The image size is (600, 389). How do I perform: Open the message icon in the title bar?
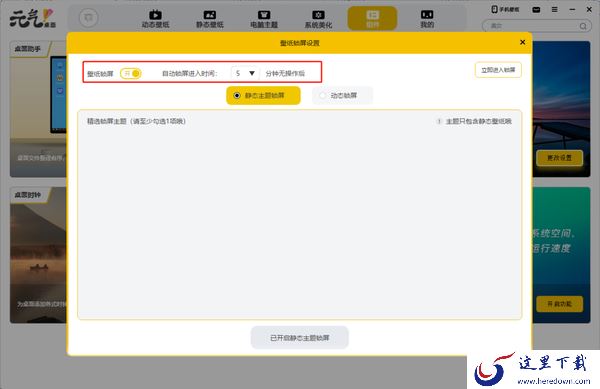coord(536,10)
